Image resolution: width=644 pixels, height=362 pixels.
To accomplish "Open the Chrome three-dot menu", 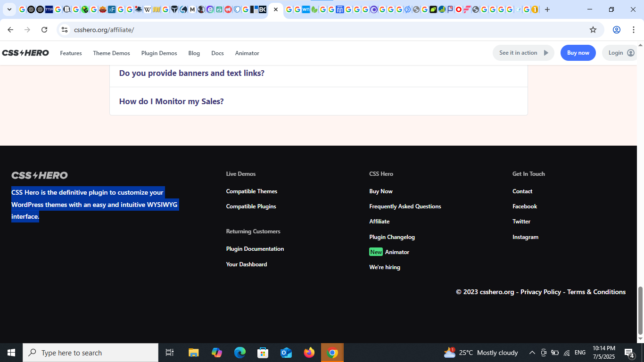I will point(634,30).
